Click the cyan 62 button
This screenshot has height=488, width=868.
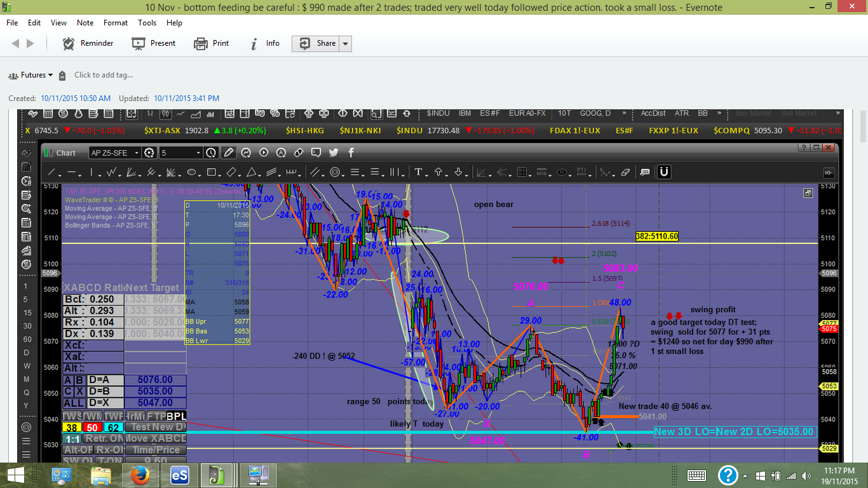[x=113, y=427]
